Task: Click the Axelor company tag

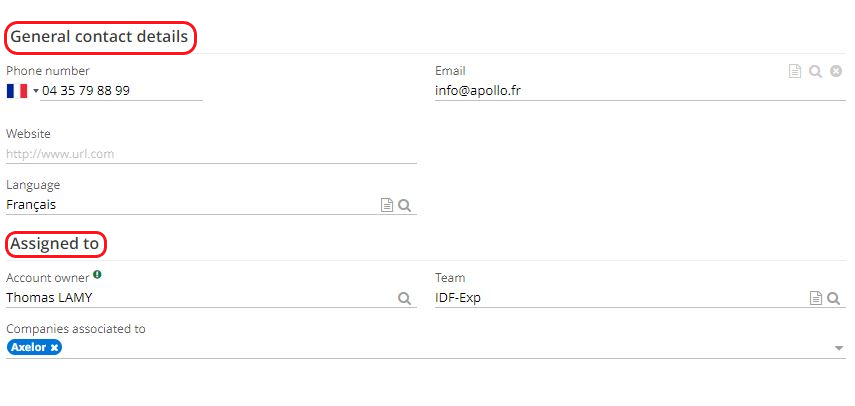Action: [x=28, y=347]
